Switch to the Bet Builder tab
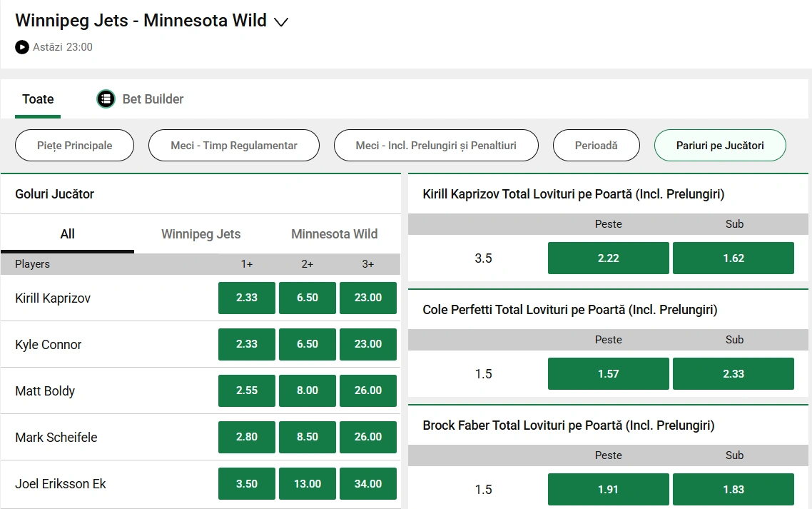Image resolution: width=812 pixels, height=509 pixels. pyautogui.click(x=152, y=99)
